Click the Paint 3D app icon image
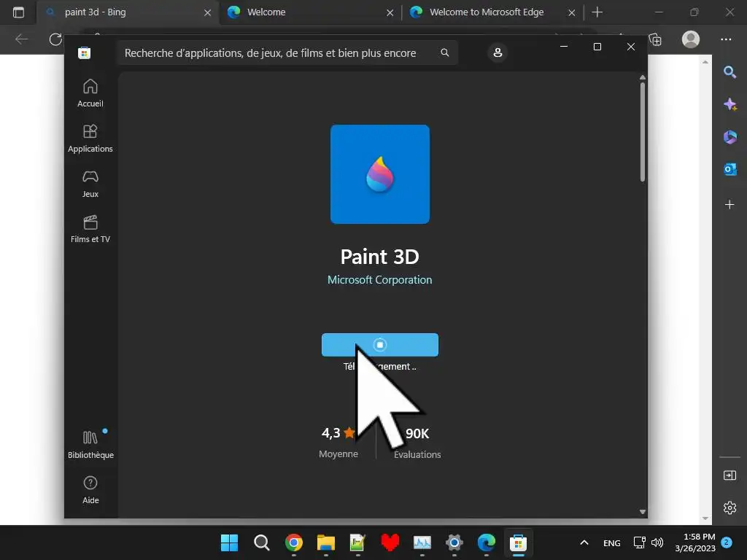 pyautogui.click(x=379, y=174)
